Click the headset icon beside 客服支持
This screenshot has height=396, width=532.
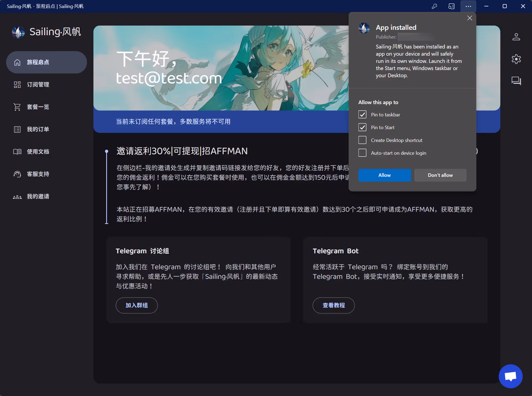tap(17, 174)
